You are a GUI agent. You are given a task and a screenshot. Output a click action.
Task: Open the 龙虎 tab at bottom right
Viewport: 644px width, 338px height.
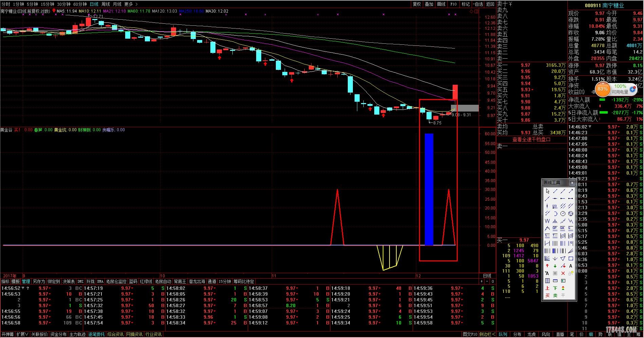click(531, 334)
